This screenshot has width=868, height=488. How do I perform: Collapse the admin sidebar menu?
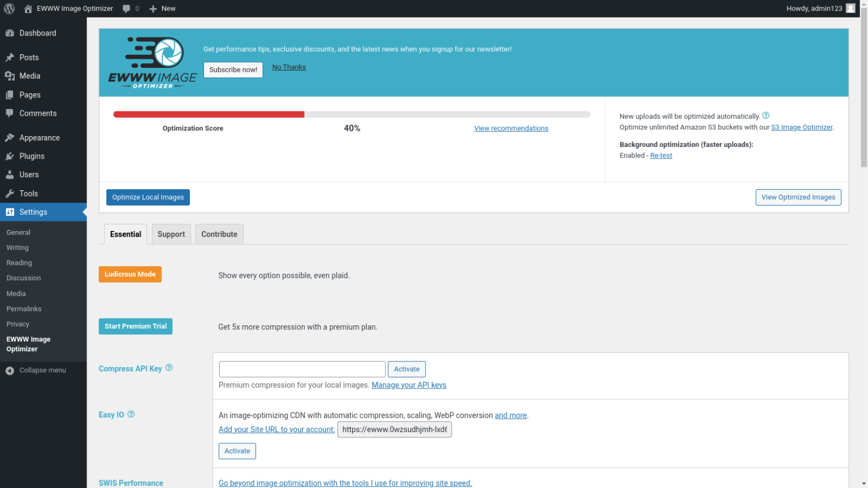pyautogui.click(x=37, y=370)
